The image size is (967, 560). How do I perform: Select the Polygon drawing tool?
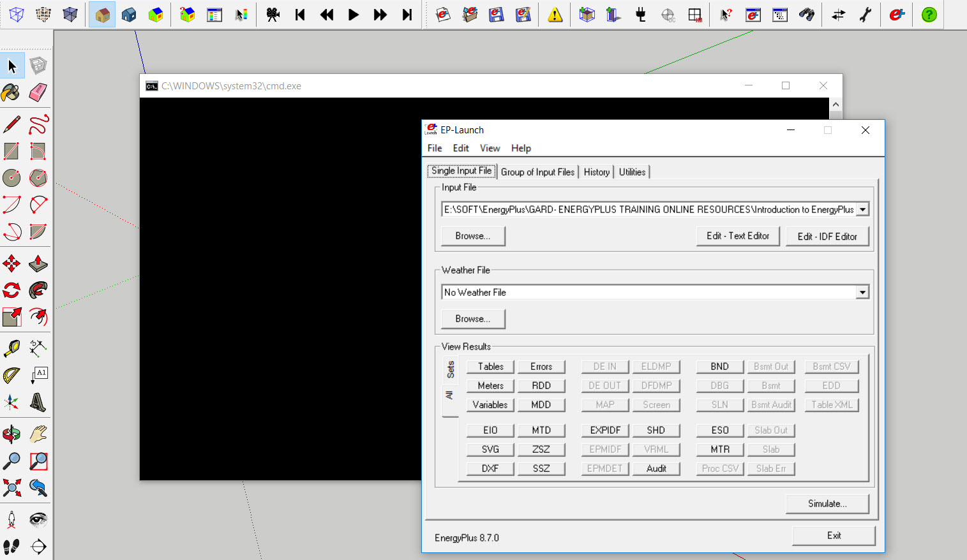38,178
